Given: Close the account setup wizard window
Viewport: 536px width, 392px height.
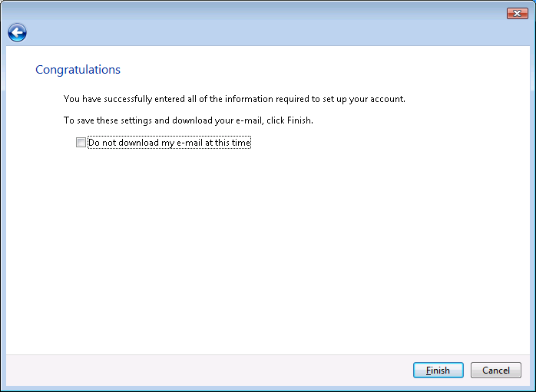Looking at the screenshot, I should click(517, 13).
